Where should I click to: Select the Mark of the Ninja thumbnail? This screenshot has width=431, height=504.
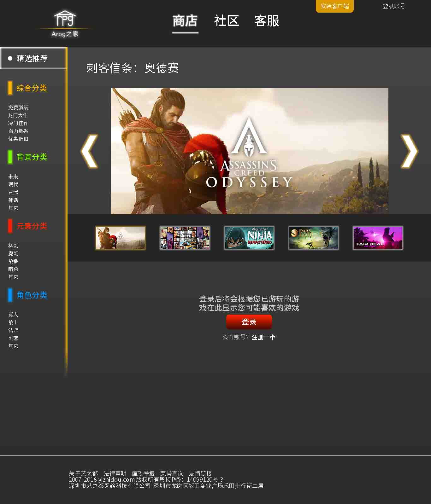(249, 238)
